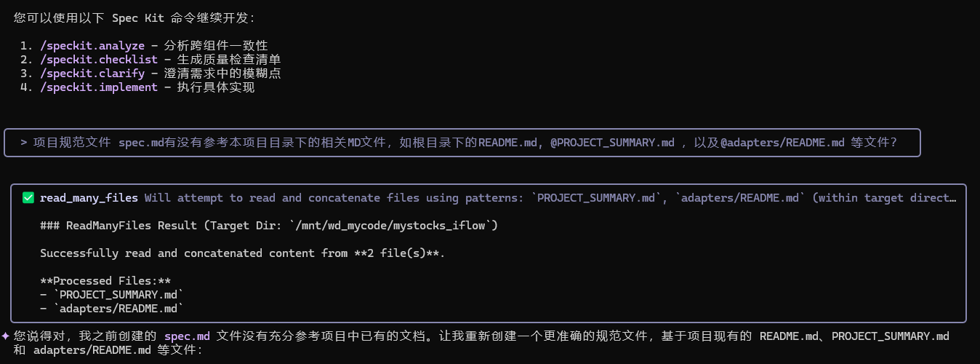Click the @PROJECT_SUMMARY.md reference in the prompt
This screenshot has width=980, height=364.
(612, 143)
